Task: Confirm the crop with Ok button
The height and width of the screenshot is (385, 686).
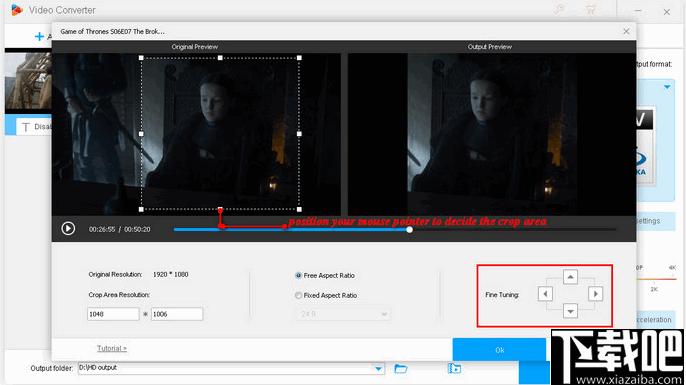Action: (x=499, y=350)
